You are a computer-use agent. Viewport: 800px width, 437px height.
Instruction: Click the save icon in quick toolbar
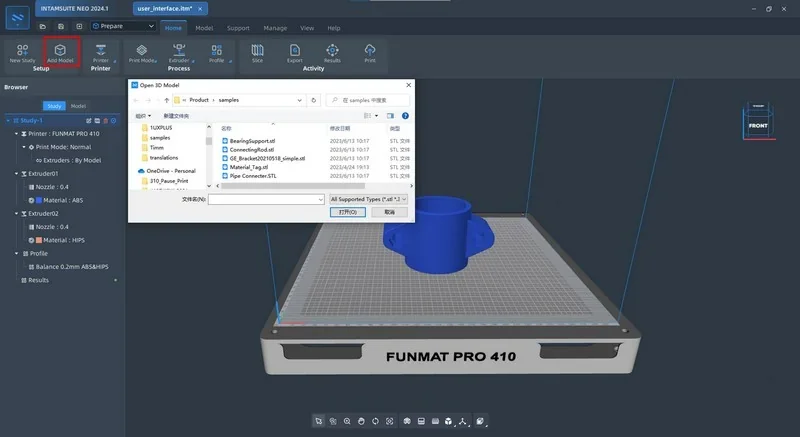coord(61,26)
